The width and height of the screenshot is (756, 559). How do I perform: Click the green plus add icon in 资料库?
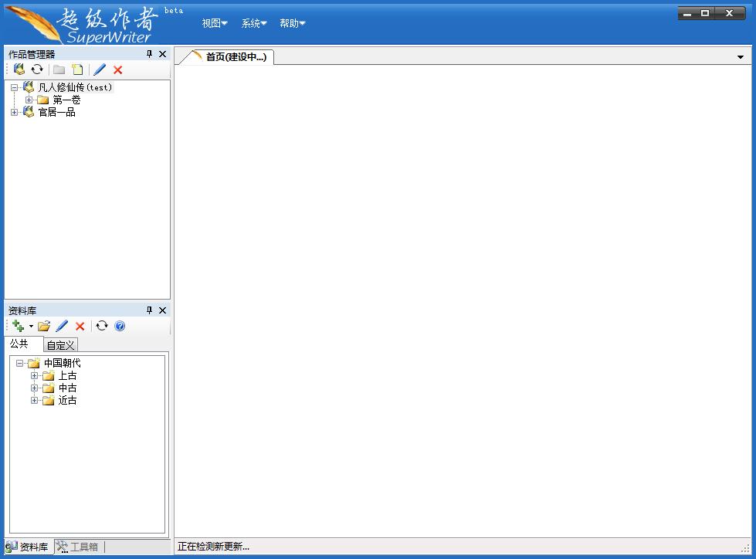19,326
